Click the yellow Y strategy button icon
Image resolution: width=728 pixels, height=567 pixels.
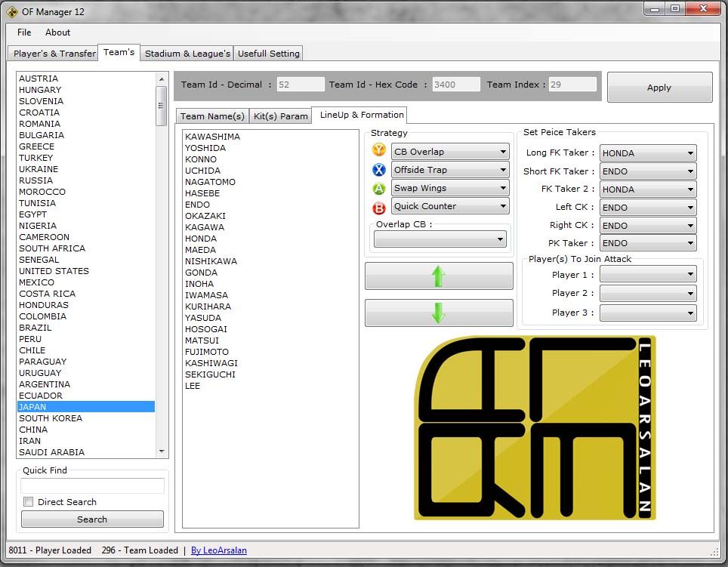click(x=379, y=151)
